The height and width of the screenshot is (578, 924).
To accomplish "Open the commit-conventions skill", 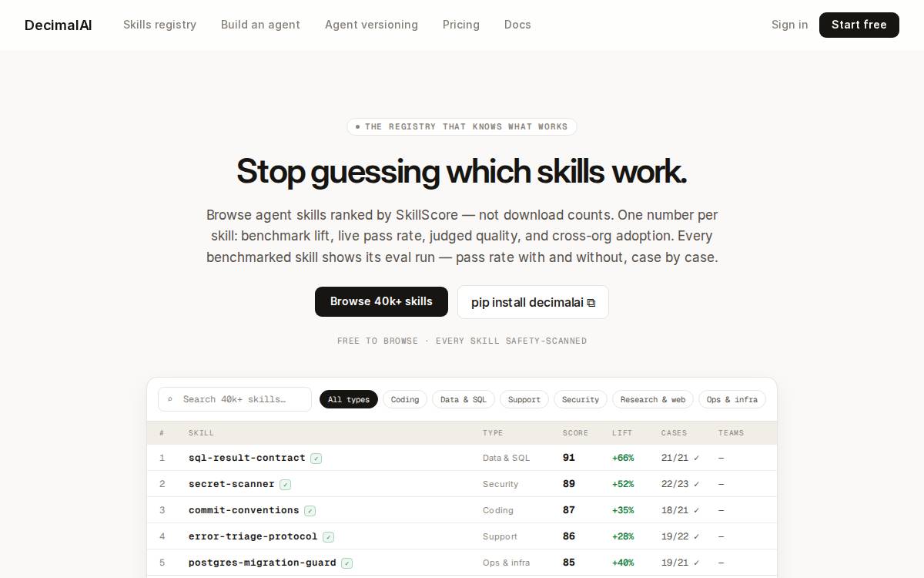I will 244,510.
